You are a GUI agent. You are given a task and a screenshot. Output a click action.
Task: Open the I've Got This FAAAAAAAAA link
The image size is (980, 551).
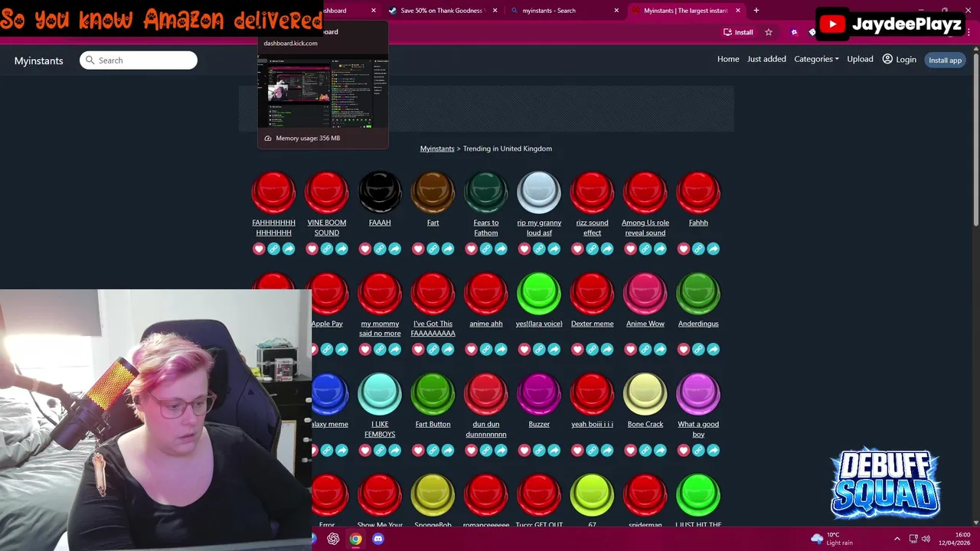coord(433,328)
